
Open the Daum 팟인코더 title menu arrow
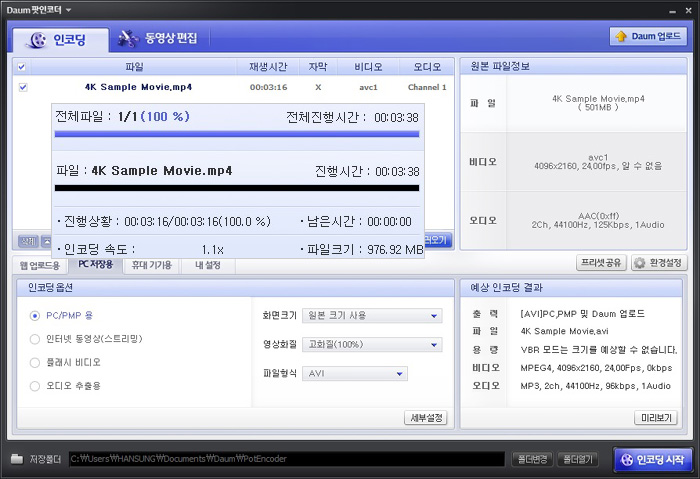tap(68, 10)
